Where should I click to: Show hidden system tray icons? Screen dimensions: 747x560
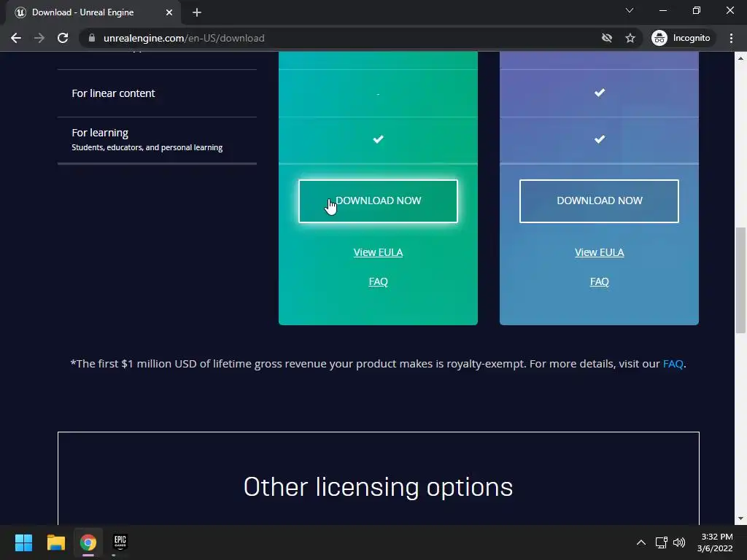(x=641, y=542)
